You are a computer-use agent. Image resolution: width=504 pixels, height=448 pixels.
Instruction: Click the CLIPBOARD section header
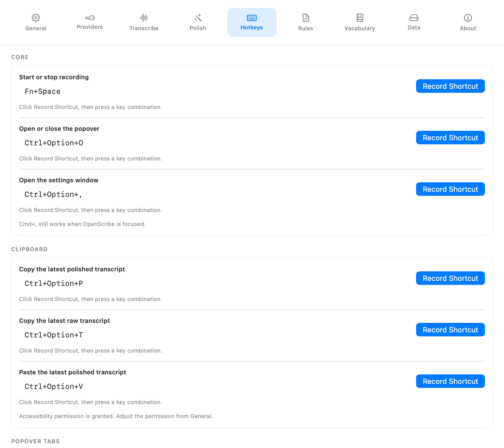(x=29, y=249)
